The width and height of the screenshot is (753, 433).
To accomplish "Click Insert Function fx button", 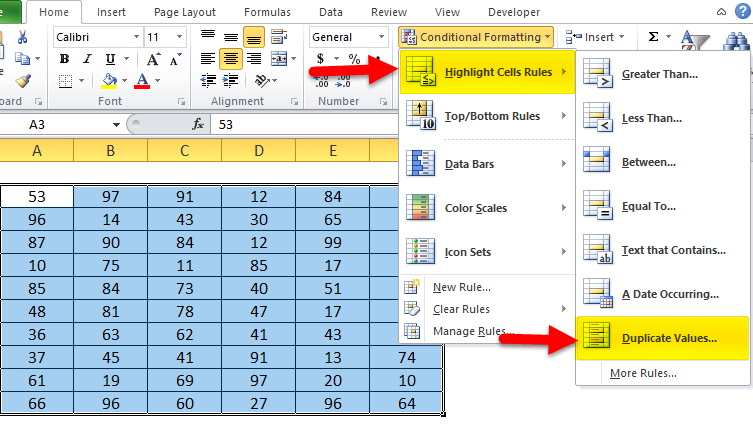I will (x=198, y=124).
